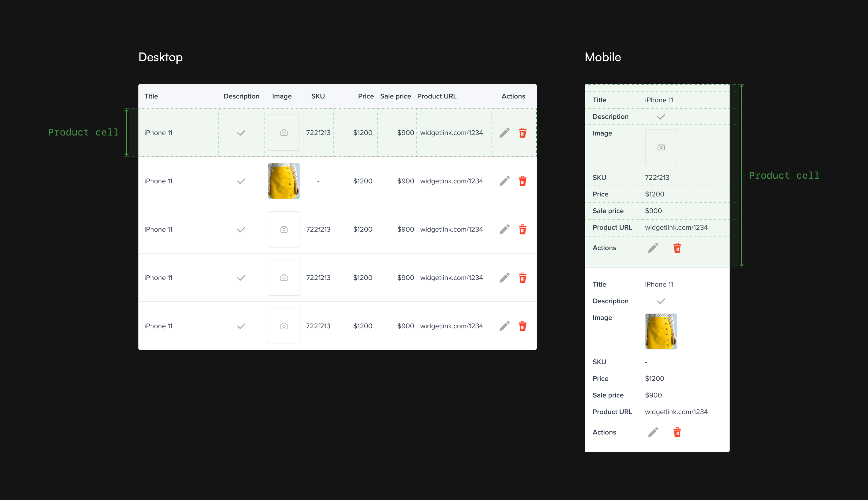The width and height of the screenshot is (868, 500).
Task: Select $900 sale price in first desktop row
Action: 405,132
